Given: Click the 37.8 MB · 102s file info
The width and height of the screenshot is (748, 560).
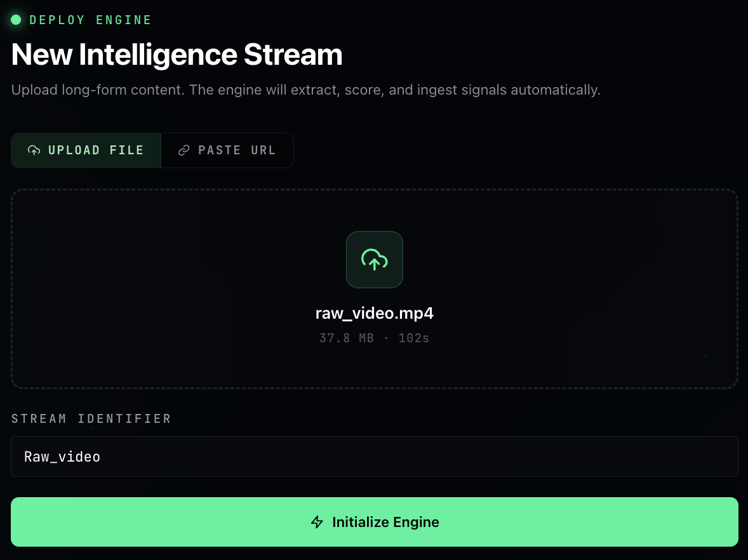Looking at the screenshot, I should click(x=375, y=338).
